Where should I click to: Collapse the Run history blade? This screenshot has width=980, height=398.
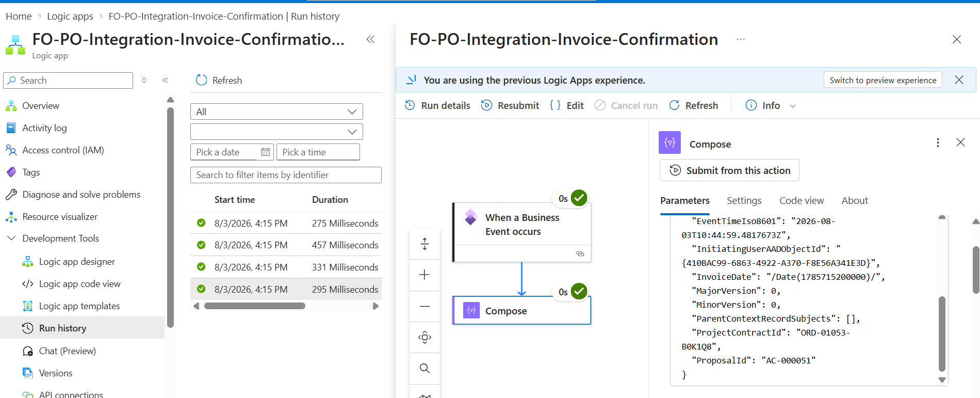370,39
